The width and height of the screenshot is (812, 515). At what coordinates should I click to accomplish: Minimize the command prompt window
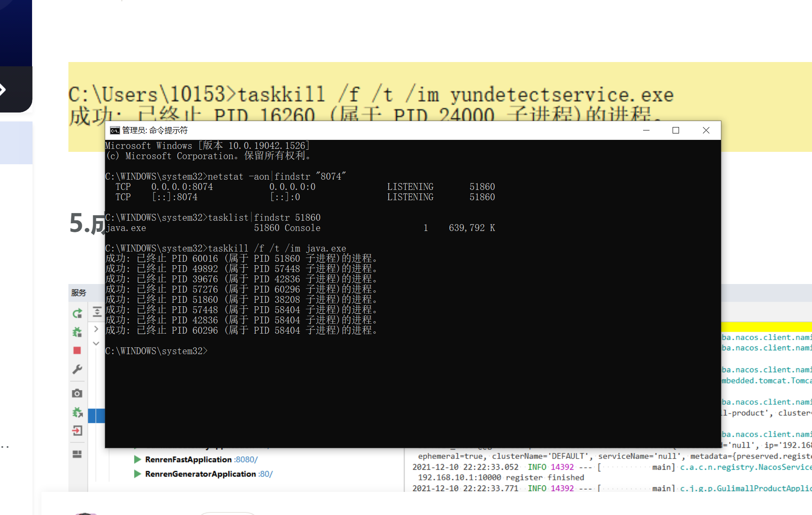pyautogui.click(x=647, y=130)
